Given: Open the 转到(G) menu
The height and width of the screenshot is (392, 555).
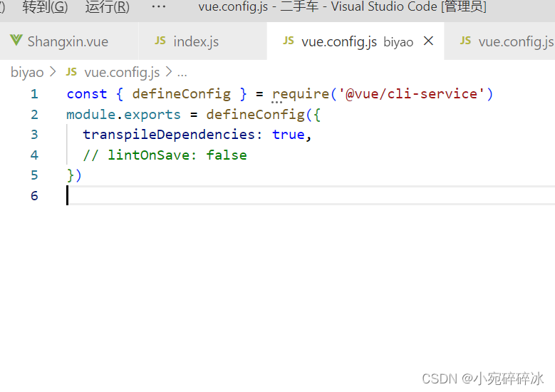Looking at the screenshot, I should (45, 6).
